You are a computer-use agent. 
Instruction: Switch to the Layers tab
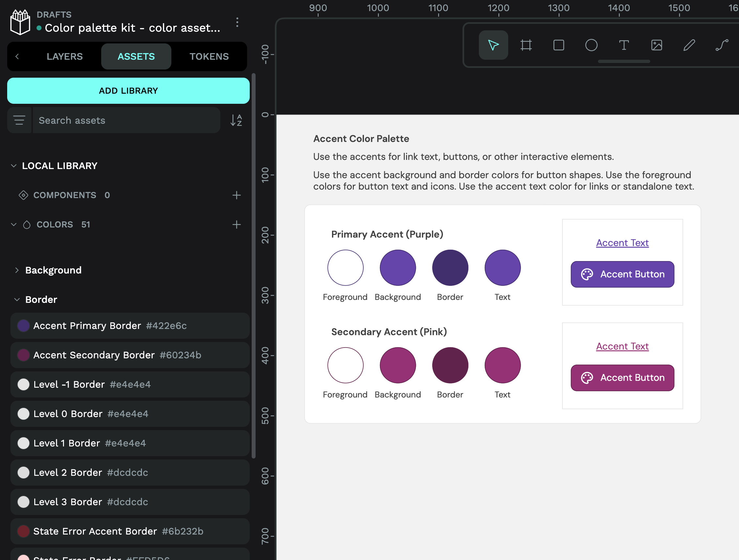pyautogui.click(x=65, y=56)
